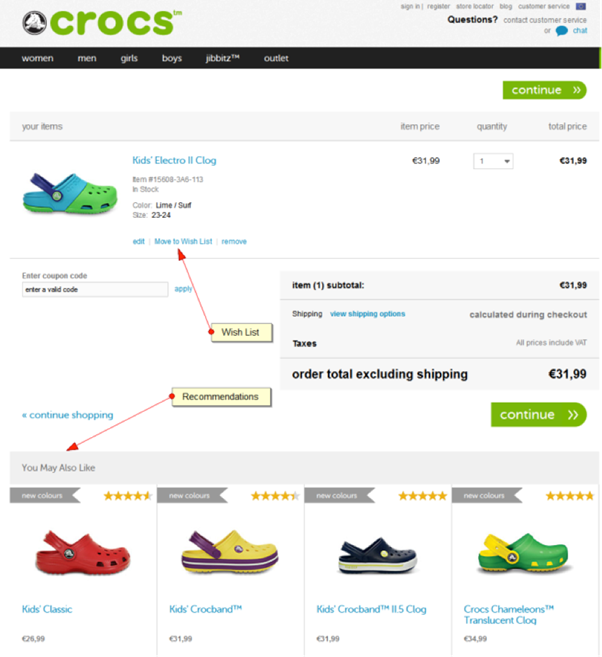
Task: Click contact customer service link
Action: [545, 20]
